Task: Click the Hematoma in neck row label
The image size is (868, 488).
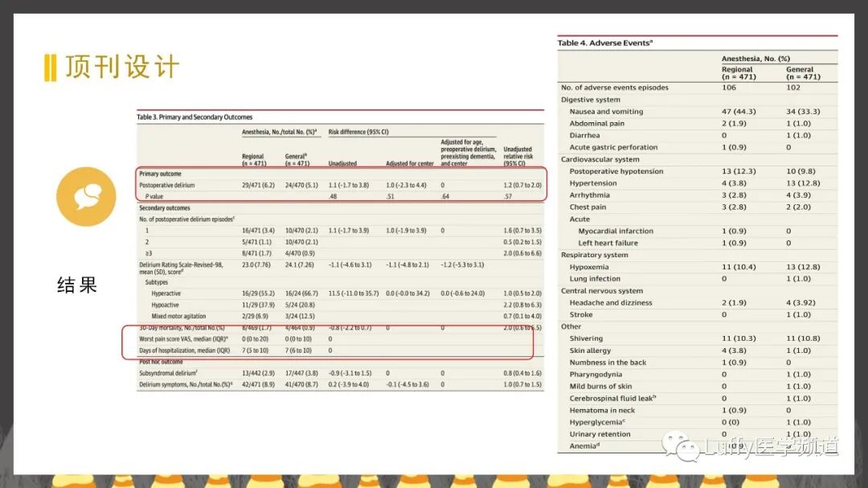Action: (x=602, y=411)
